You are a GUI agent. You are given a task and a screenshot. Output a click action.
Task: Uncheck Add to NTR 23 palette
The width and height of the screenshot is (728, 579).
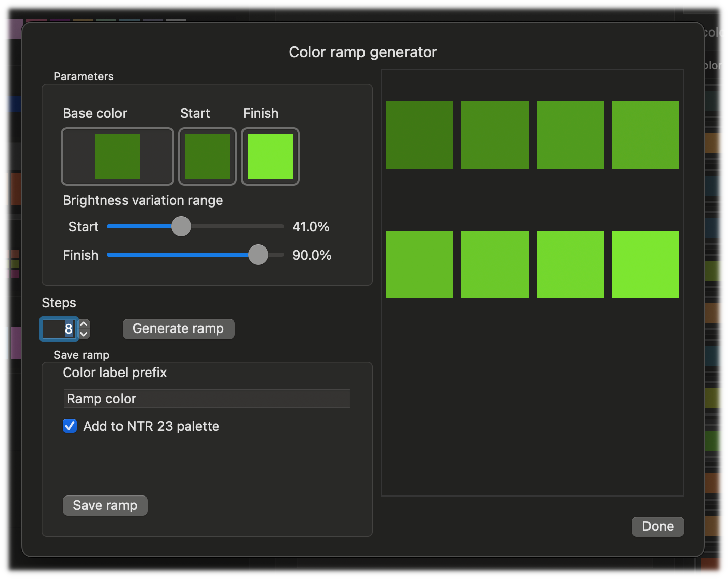click(x=70, y=426)
